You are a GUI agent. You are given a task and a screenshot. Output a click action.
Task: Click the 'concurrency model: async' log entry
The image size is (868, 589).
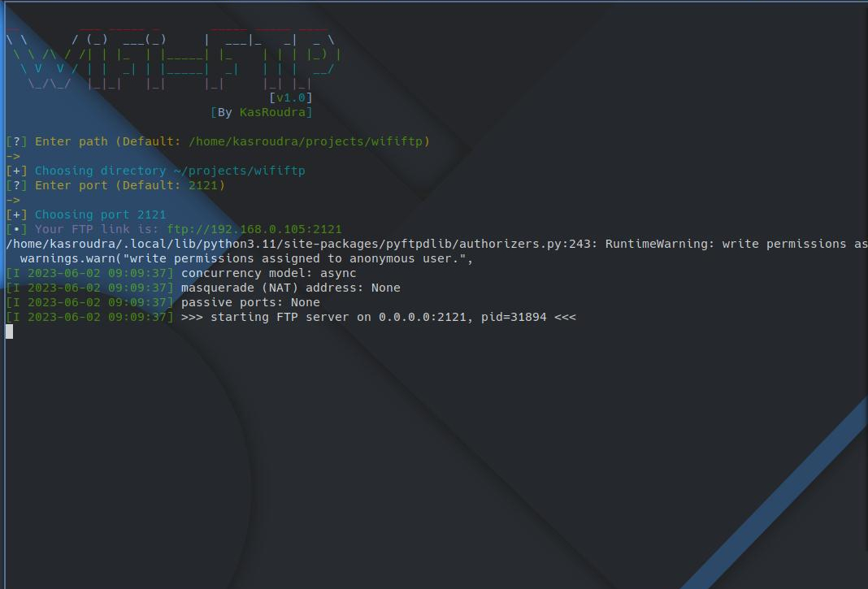(x=268, y=273)
